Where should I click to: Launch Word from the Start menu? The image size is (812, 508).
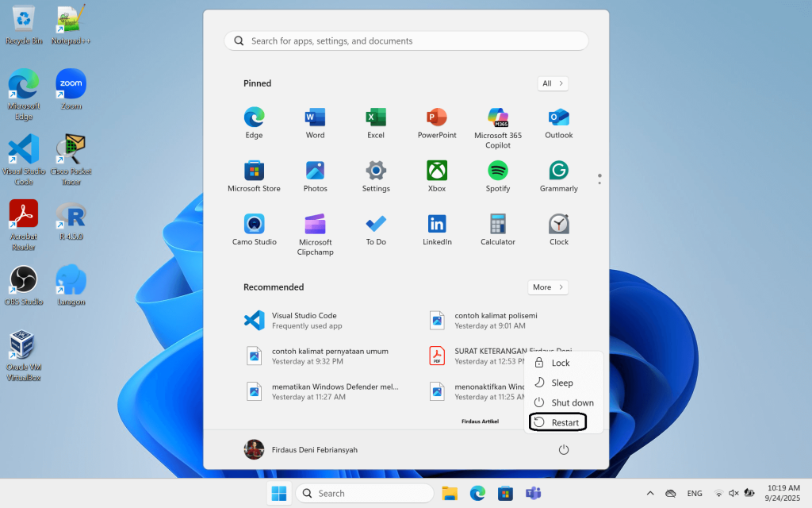point(315,123)
